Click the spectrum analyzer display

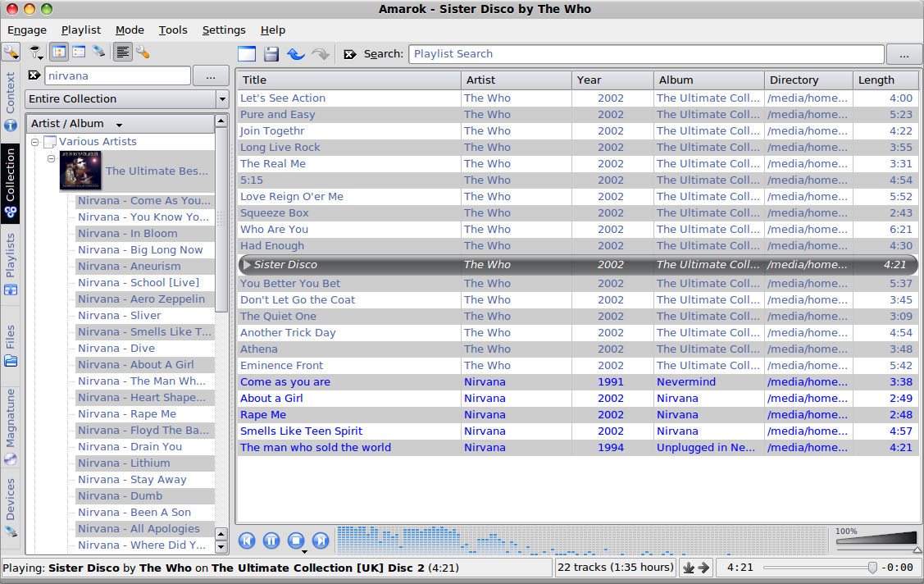point(581,541)
